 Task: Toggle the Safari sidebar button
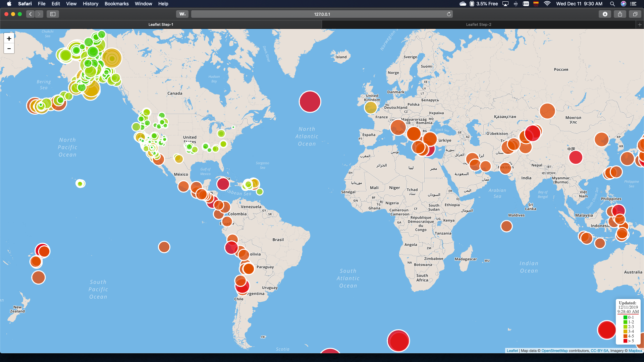(x=53, y=14)
